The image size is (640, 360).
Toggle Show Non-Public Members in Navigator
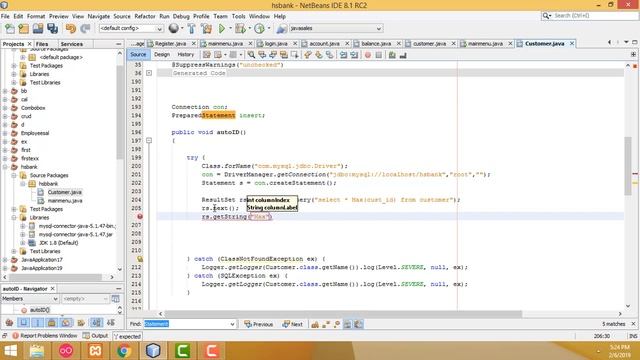[x=52, y=323]
